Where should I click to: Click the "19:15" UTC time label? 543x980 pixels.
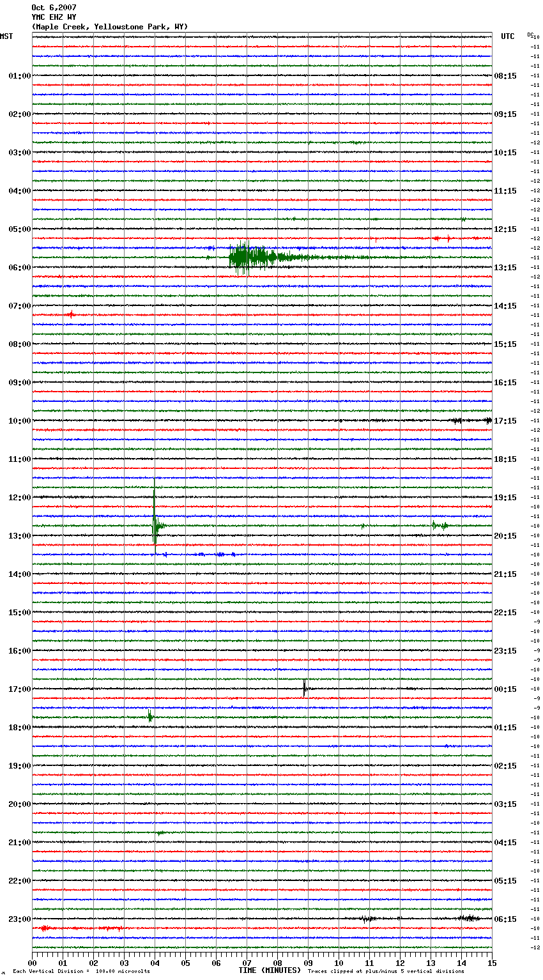pyautogui.click(x=505, y=498)
